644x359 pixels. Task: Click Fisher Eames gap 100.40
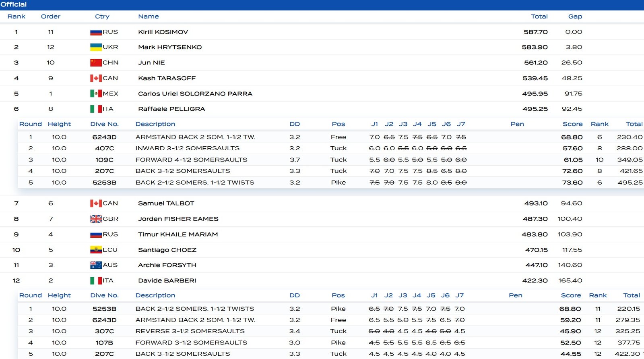point(570,219)
